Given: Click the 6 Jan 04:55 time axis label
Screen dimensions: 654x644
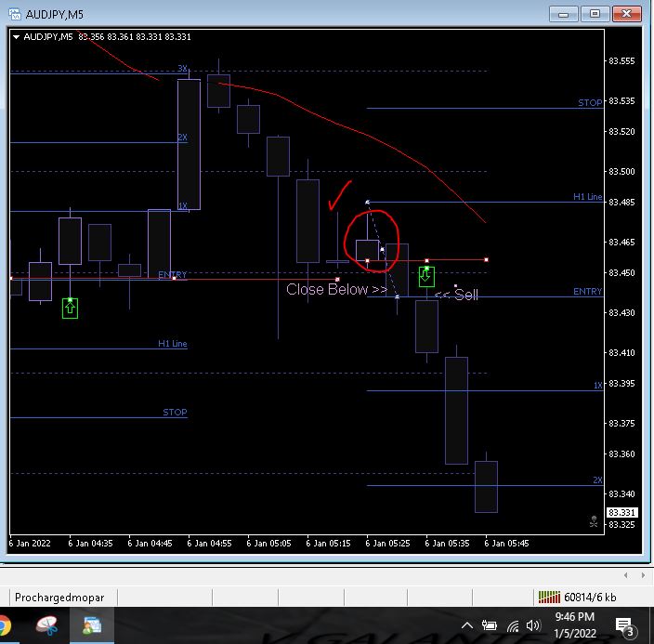Looking at the screenshot, I should [x=209, y=544].
